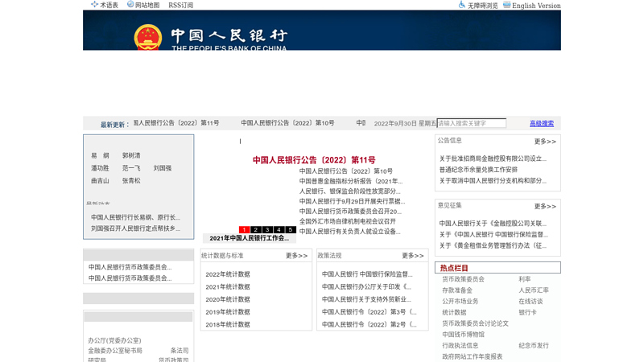Open 关于批准招商局金融控股有限公司设立 notice
Viewport: 644px width, 362px height.
coord(493,158)
